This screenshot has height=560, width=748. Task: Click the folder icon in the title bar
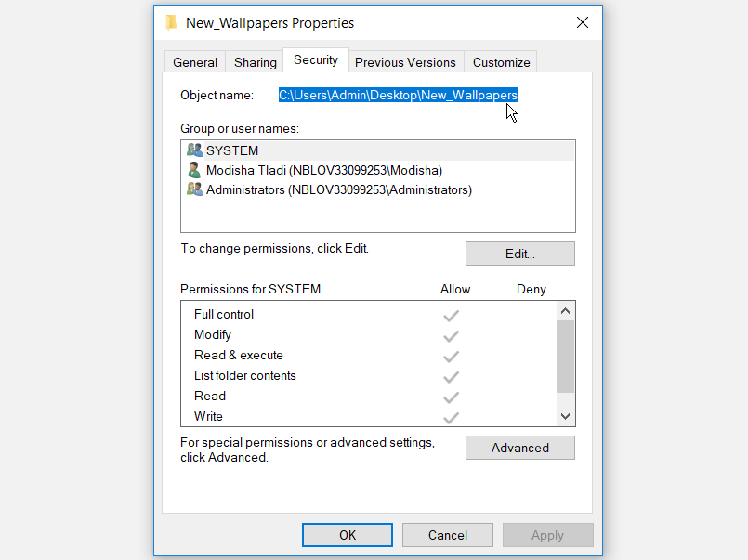[171, 22]
